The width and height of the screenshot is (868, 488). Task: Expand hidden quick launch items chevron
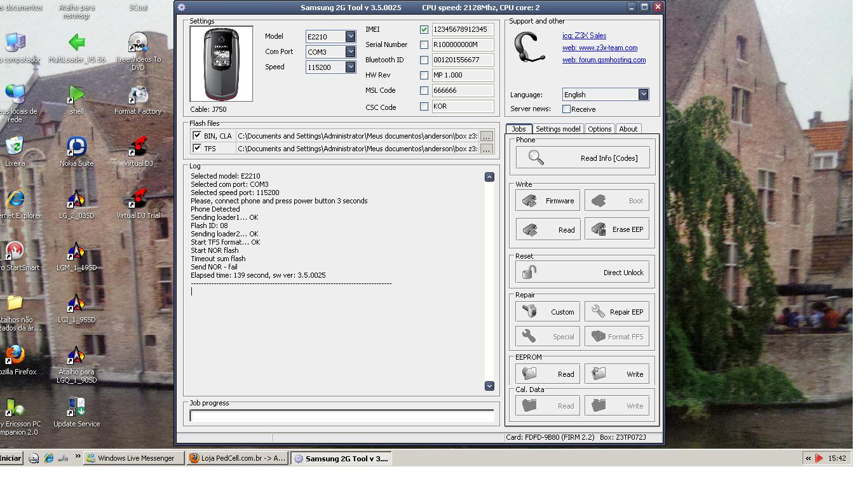tap(78, 456)
